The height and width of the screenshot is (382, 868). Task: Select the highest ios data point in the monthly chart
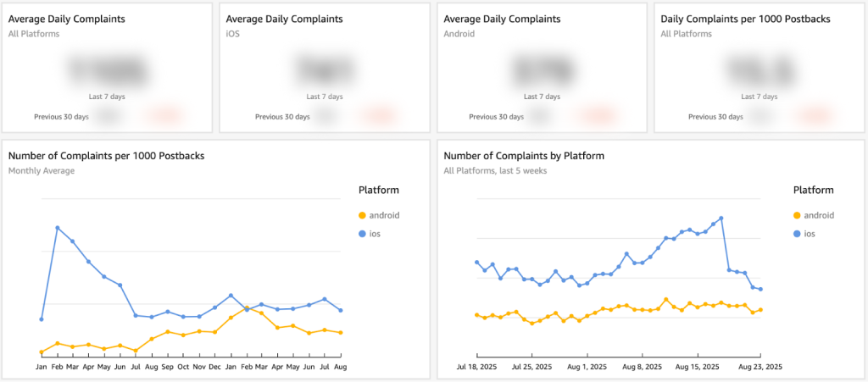(57, 228)
